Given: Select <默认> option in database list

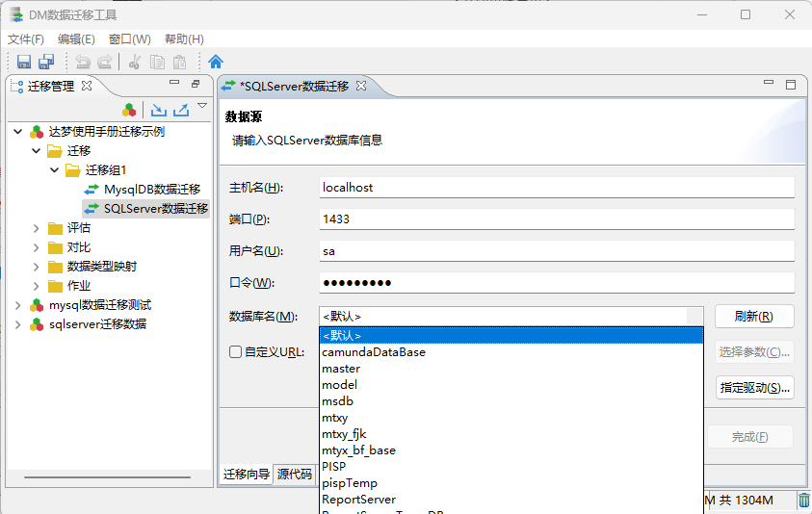Looking at the screenshot, I should (511, 335).
